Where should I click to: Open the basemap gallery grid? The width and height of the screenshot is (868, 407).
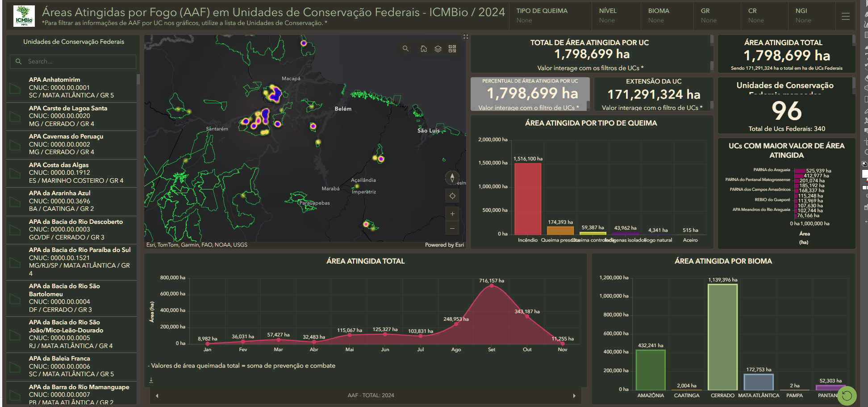tap(452, 49)
